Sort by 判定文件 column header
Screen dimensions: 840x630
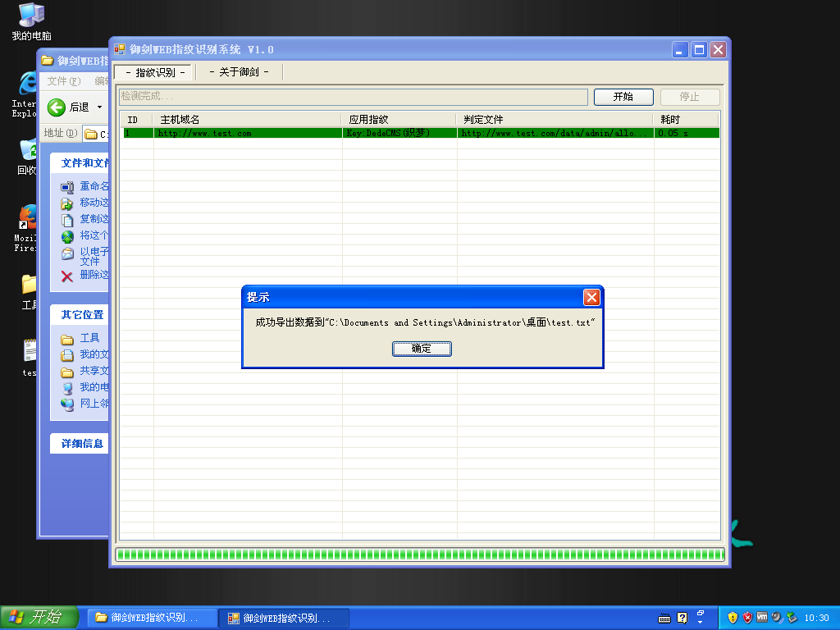555,120
